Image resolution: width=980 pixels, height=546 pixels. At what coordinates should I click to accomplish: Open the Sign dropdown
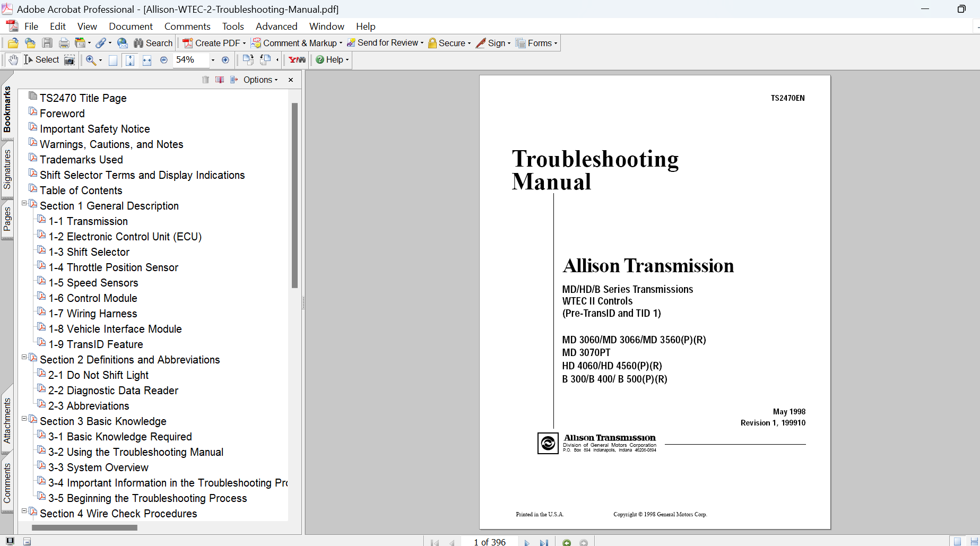coord(493,43)
